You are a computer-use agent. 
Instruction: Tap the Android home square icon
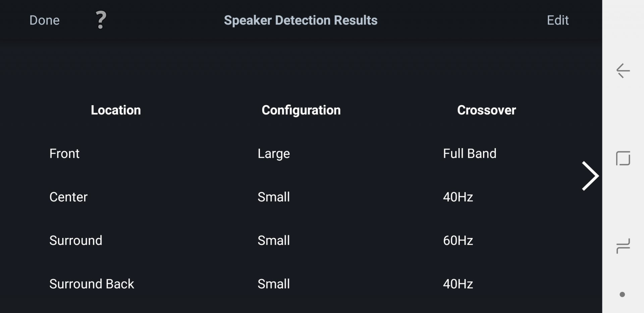[623, 158]
